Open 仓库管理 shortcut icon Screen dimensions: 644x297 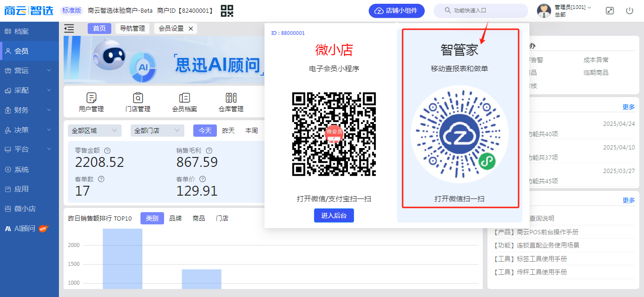(231, 98)
